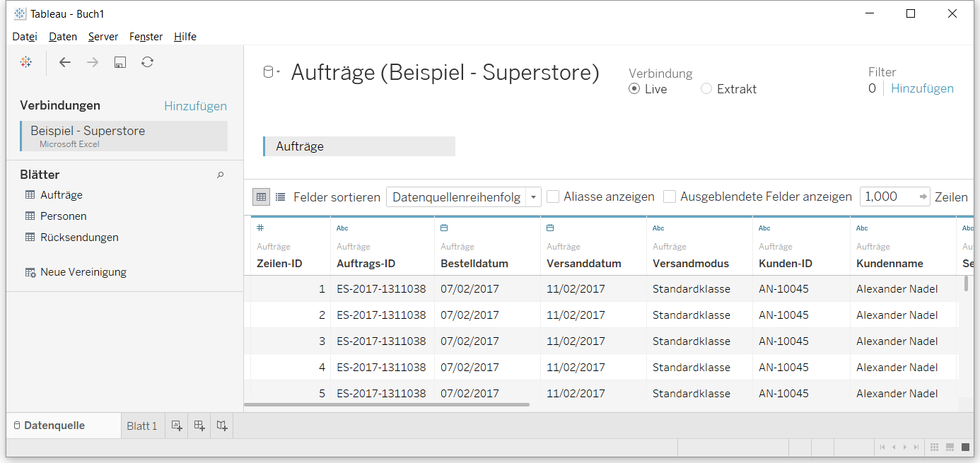
Task: Click the Abc type icon above Kunden-ID
Action: [x=764, y=228]
